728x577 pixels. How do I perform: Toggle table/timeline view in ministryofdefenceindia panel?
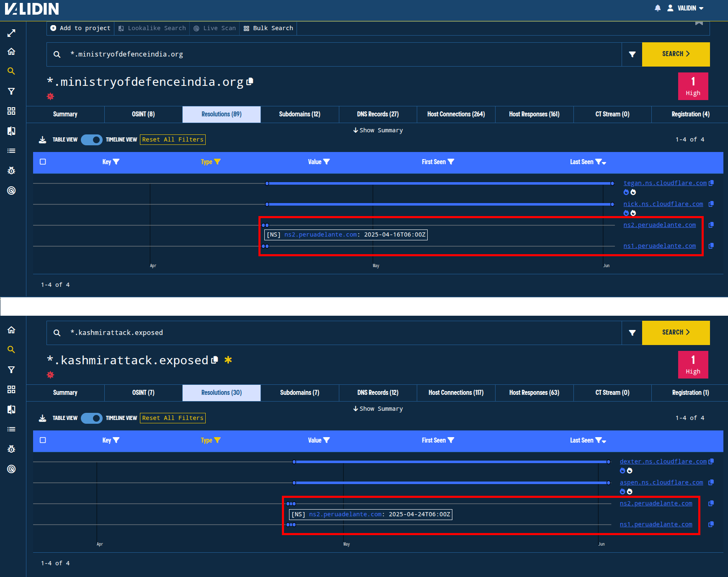pos(91,140)
